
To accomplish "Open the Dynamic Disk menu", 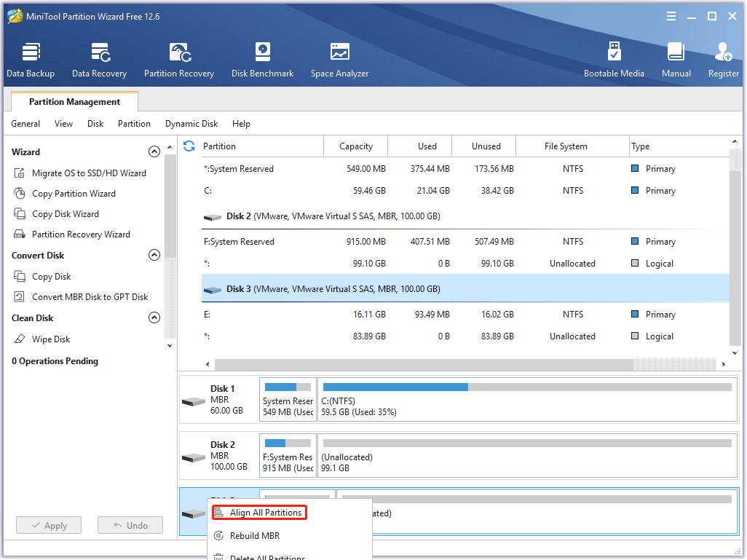I will tap(191, 124).
